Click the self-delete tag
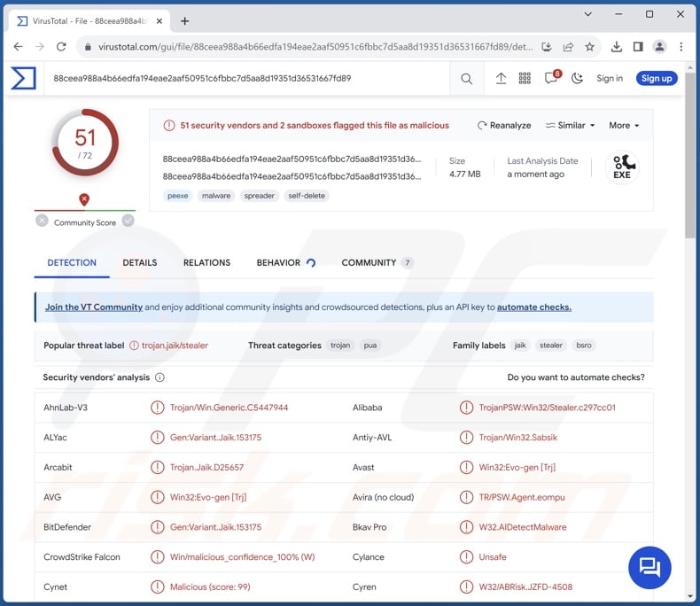The height and width of the screenshot is (606, 700). (x=307, y=196)
